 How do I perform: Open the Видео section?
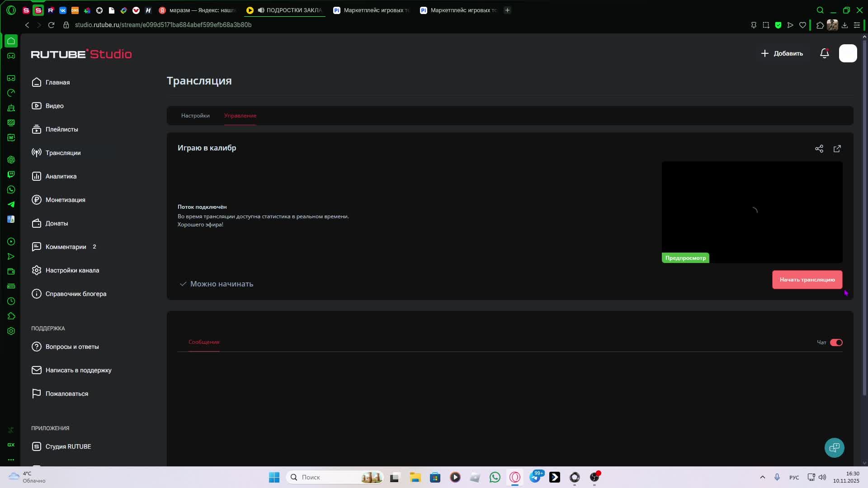[x=47, y=106]
